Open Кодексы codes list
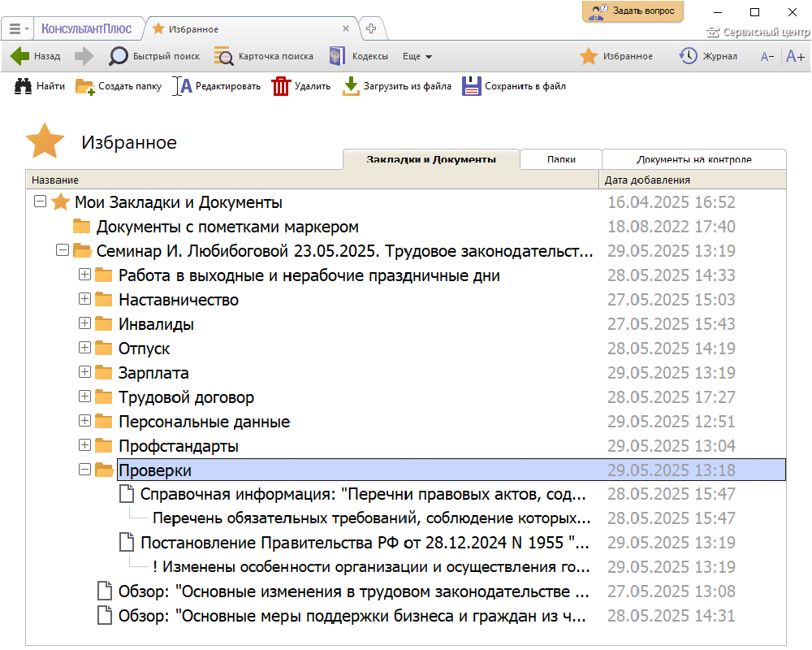 pos(359,56)
